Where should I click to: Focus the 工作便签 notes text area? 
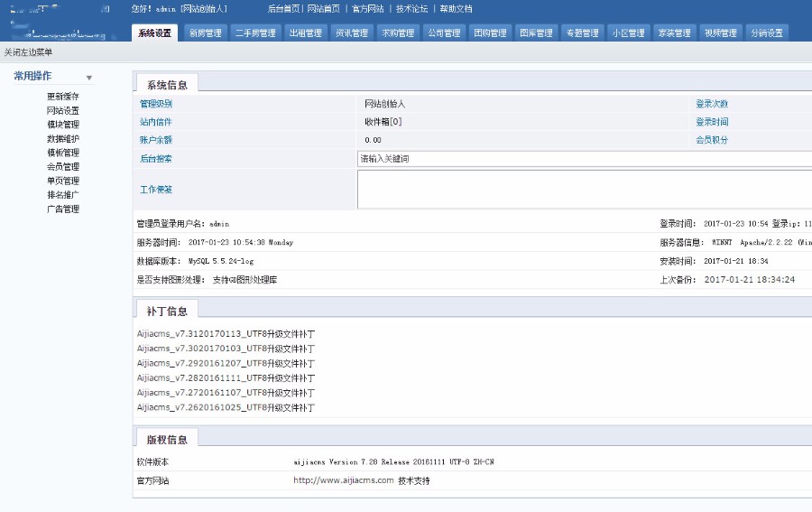pyautogui.click(x=585, y=189)
